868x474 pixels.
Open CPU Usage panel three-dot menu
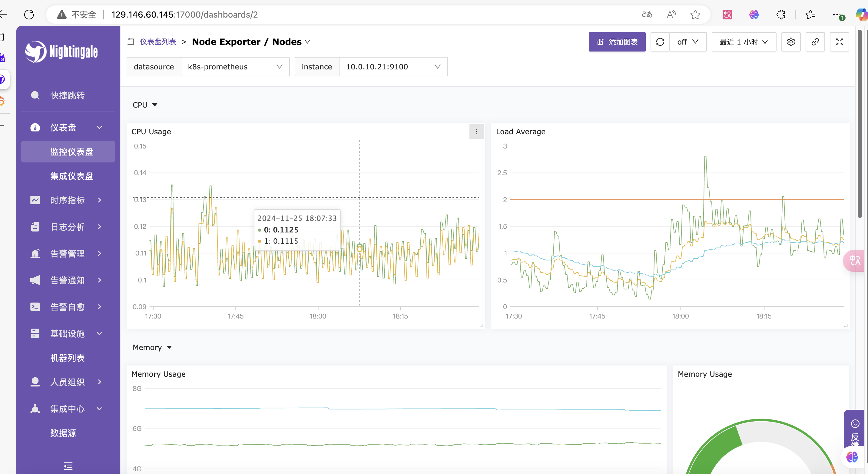coord(476,132)
